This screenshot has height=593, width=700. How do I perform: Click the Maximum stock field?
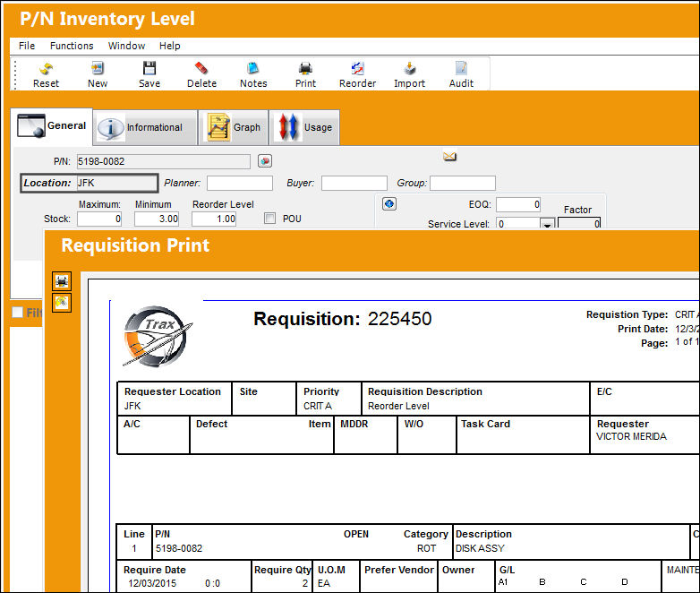[x=99, y=219]
